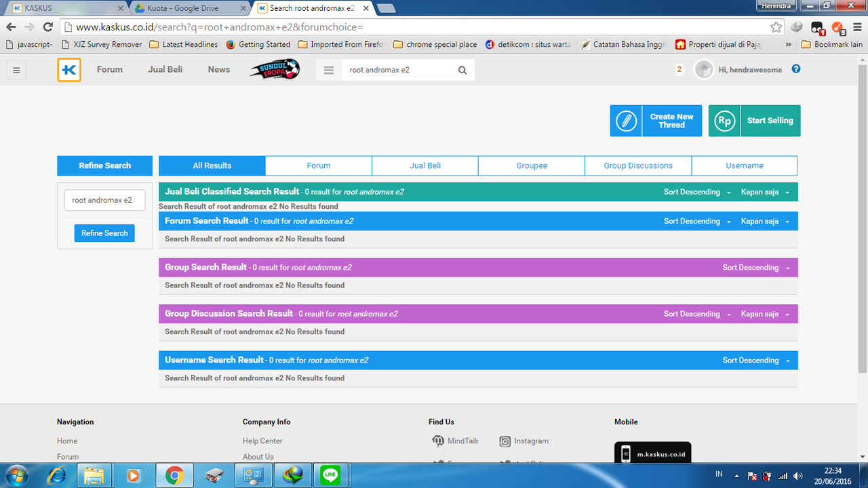
Task: Open About Us footer link
Action: [x=258, y=457]
